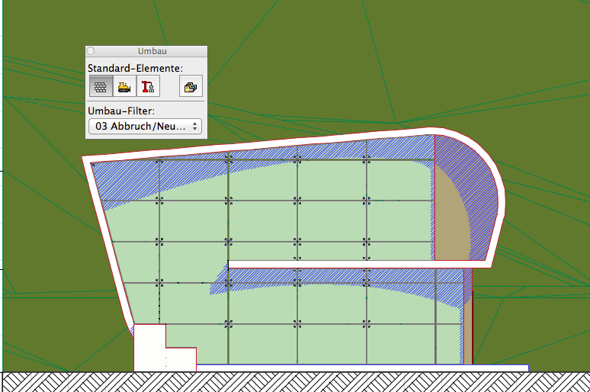Screen dimensions: 590x392
Task: Click the Umbau palette title bar
Action: point(146,51)
